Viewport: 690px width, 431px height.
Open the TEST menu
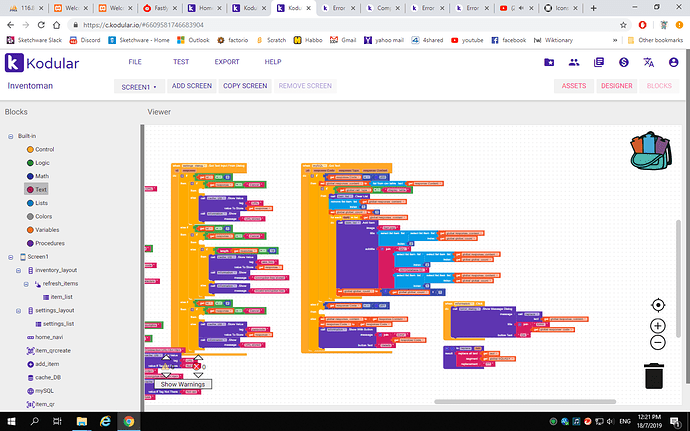click(x=181, y=62)
